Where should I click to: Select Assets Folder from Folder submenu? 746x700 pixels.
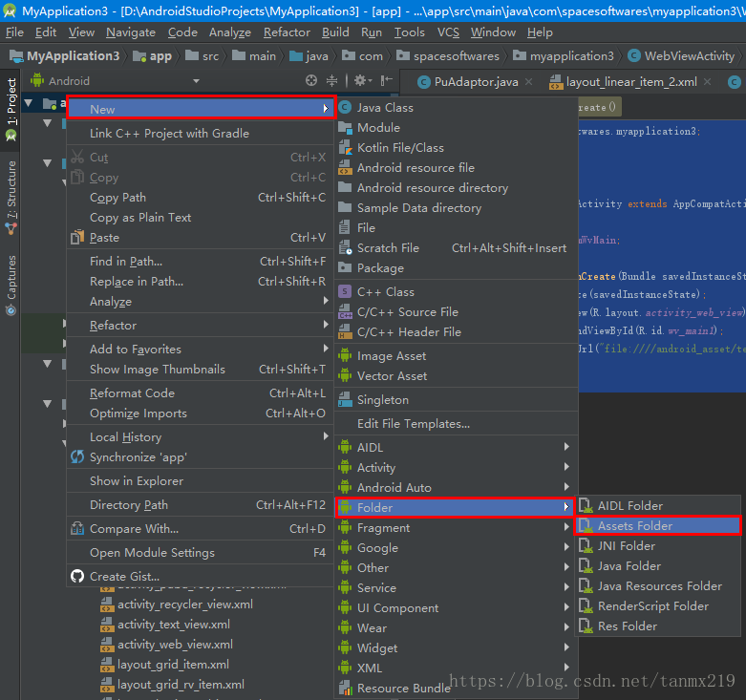658,526
